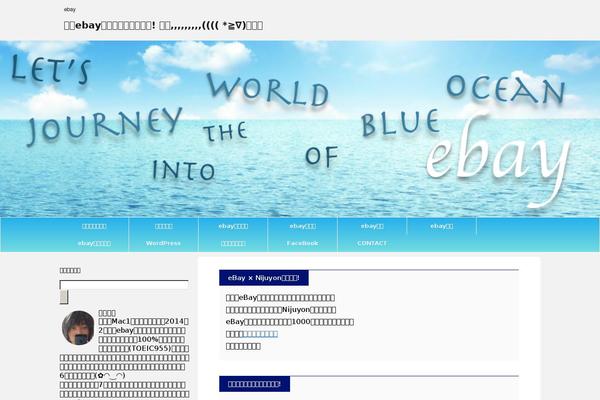Screen dimensions: 600x400
Task: Open the Facebook menu item
Action: point(302,243)
